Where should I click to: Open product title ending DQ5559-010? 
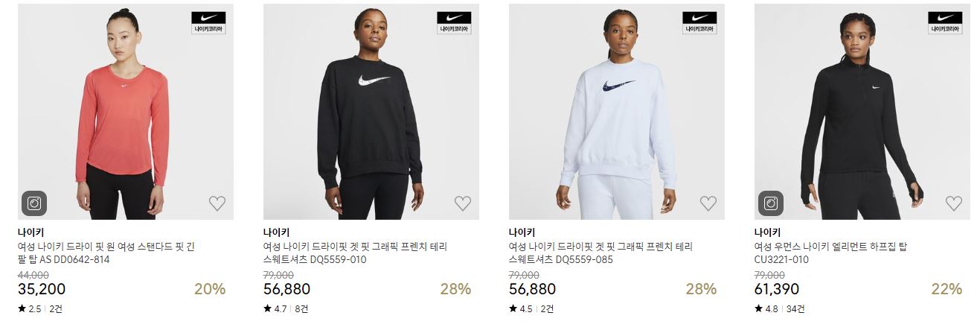tap(355, 253)
